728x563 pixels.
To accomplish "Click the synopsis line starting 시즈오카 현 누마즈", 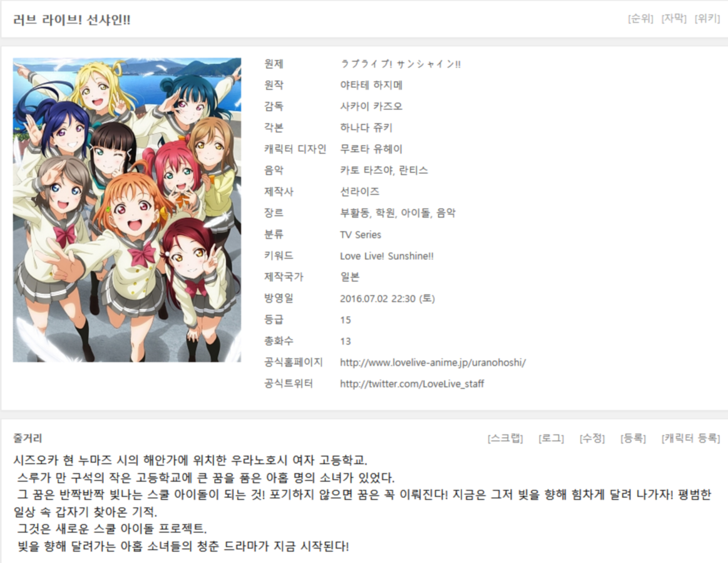I will tap(190, 460).
